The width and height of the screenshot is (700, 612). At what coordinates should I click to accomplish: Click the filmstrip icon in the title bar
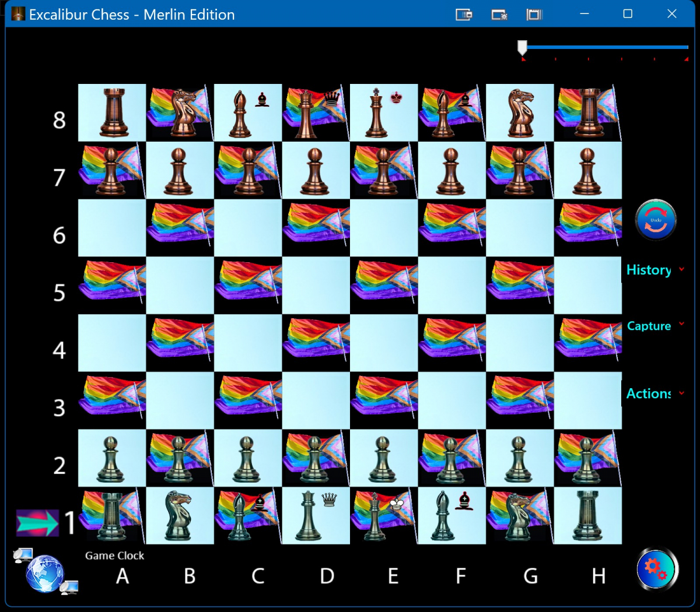coord(534,15)
